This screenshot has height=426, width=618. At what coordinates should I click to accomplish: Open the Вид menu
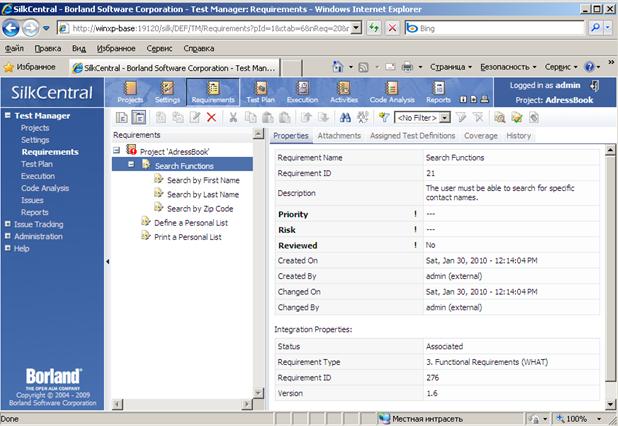point(79,48)
